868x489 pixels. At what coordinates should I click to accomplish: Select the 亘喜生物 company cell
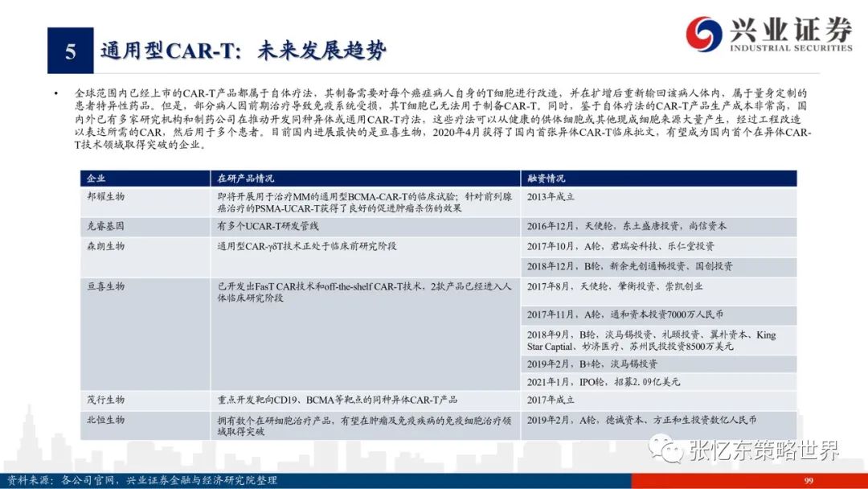pos(145,334)
